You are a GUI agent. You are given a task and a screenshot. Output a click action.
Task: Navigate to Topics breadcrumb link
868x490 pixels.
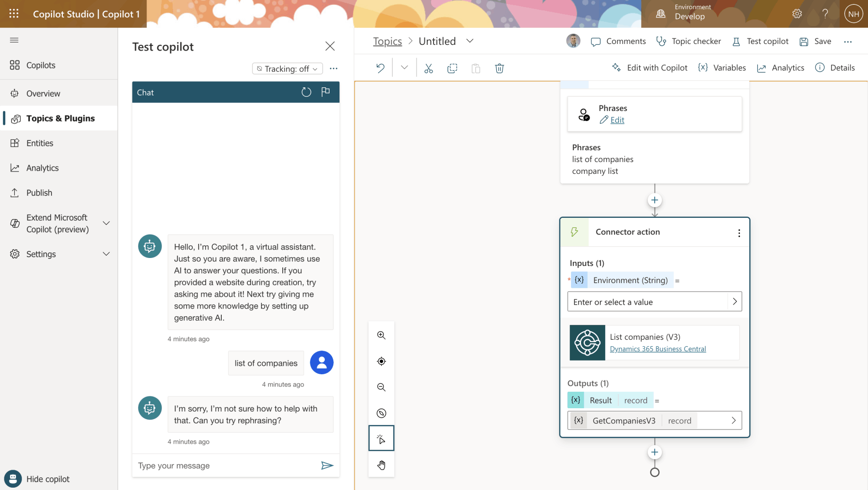[x=387, y=41]
